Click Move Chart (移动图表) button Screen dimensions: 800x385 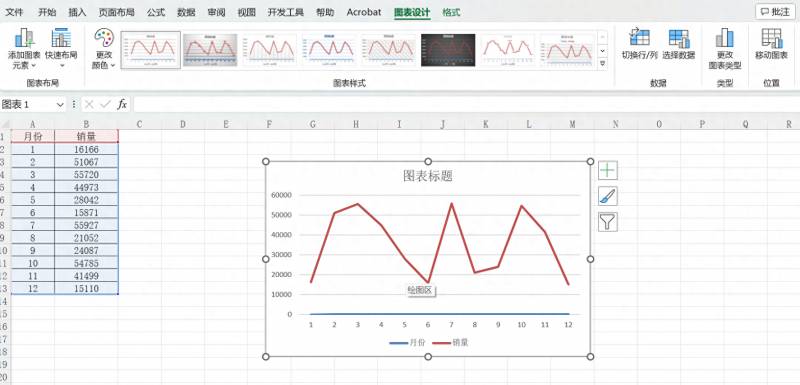click(x=771, y=44)
